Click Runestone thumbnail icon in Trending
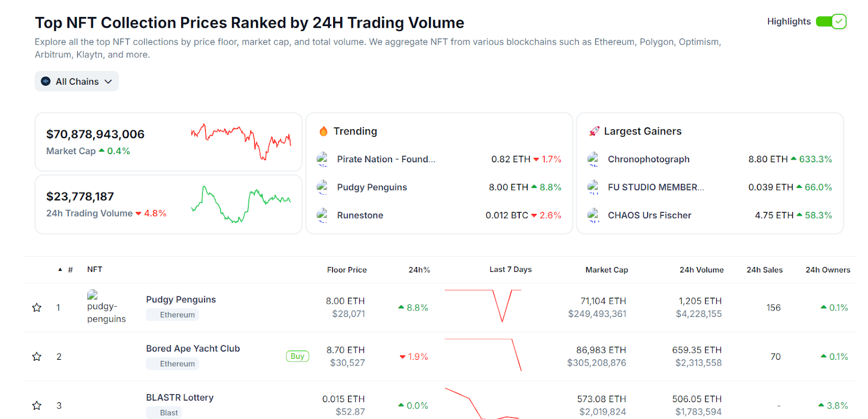 [x=322, y=215]
